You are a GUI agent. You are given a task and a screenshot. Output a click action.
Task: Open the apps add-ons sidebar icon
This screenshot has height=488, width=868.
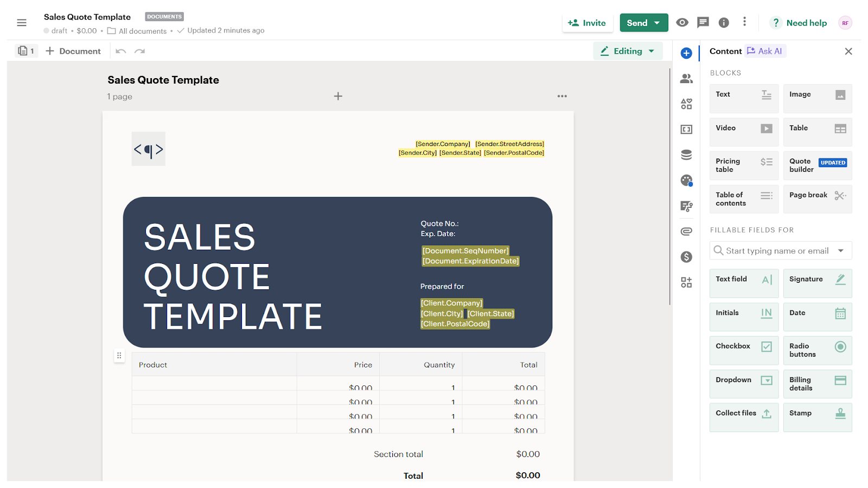click(686, 282)
